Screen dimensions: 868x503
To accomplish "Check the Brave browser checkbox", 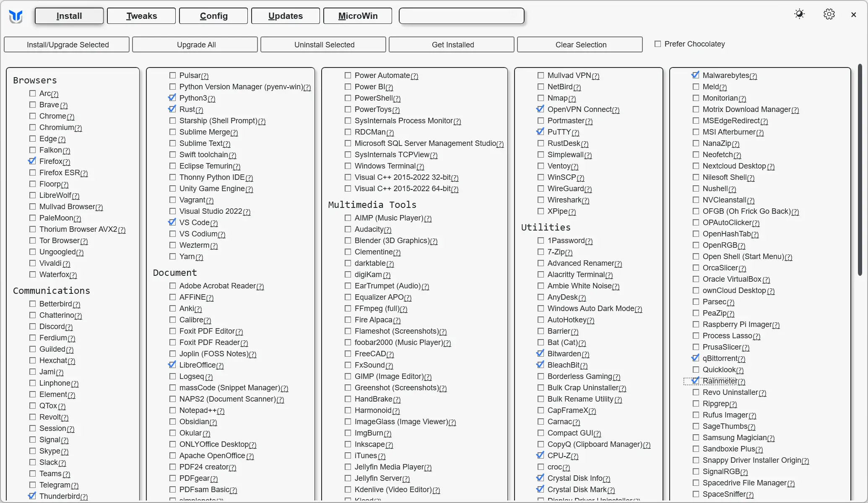I will tap(33, 105).
